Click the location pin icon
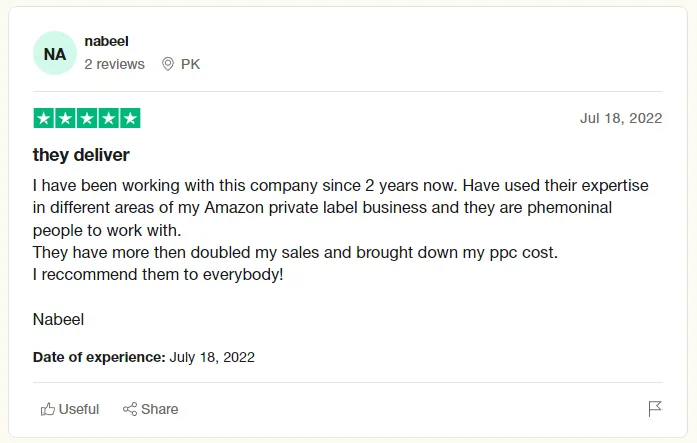Viewport: 697px width, 443px height. point(167,64)
